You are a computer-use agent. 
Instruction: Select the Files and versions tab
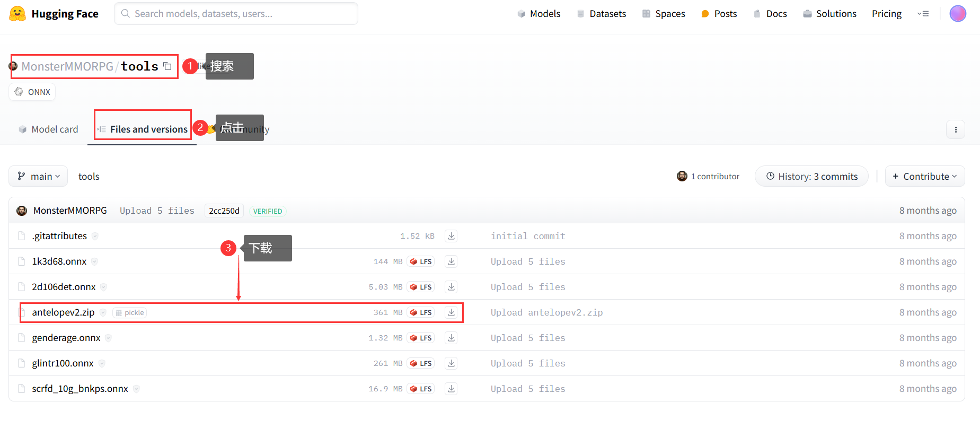[x=142, y=129]
